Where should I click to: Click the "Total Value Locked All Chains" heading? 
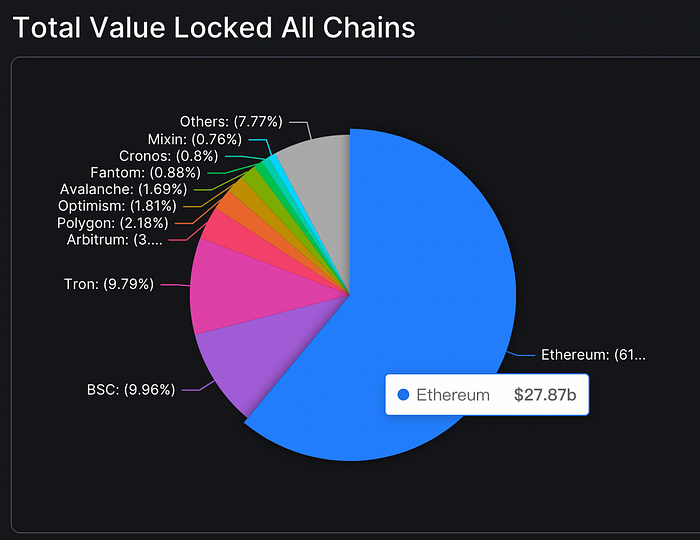[x=213, y=27]
